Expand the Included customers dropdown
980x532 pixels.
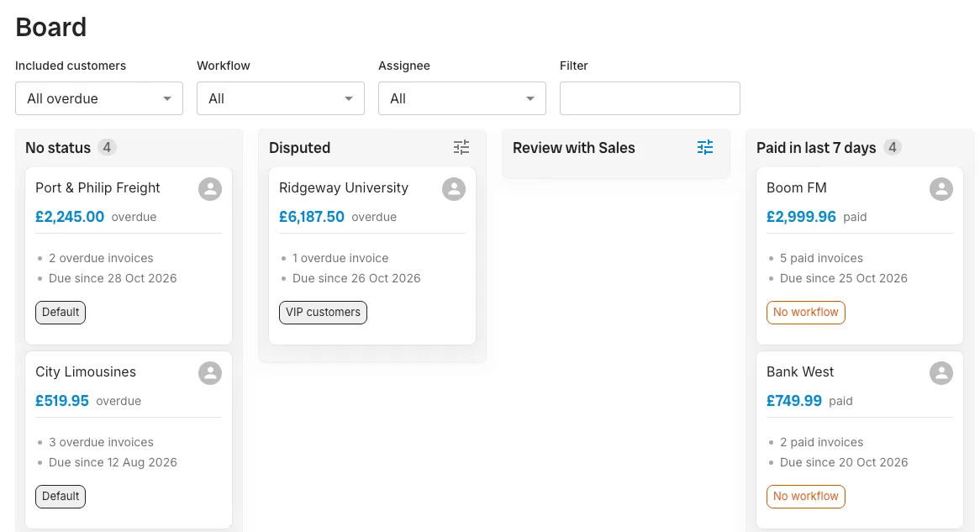[x=99, y=98]
